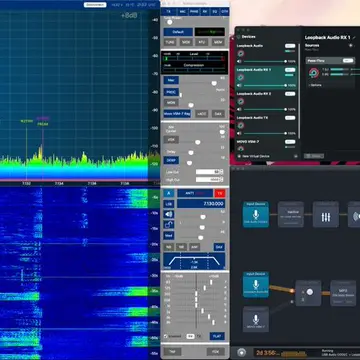The height and width of the screenshot is (360, 360).
Task: Click the Tune Power slider handle
Action: click(x=170, y=22)
